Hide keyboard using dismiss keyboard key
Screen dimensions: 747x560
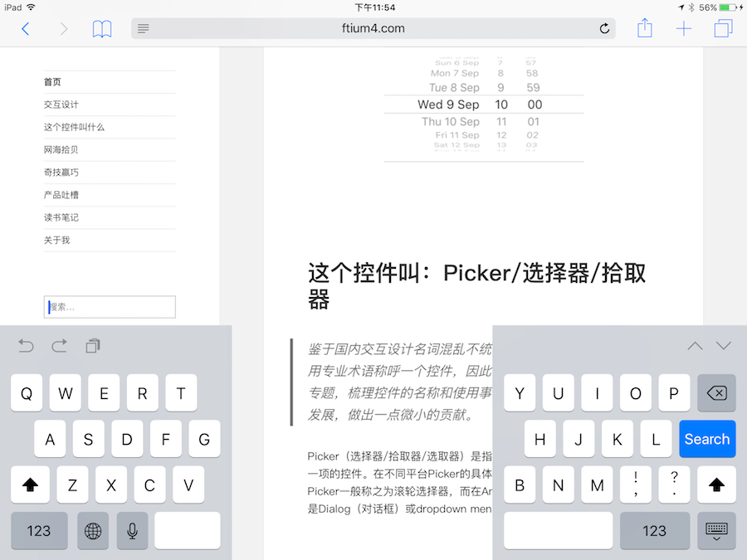point(716,530)
